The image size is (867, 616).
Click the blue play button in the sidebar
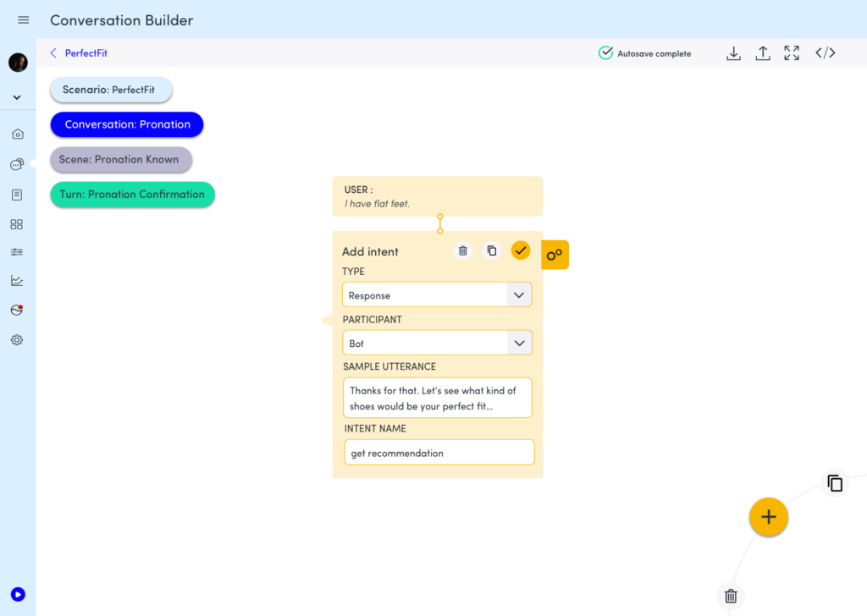click(18, 595)
